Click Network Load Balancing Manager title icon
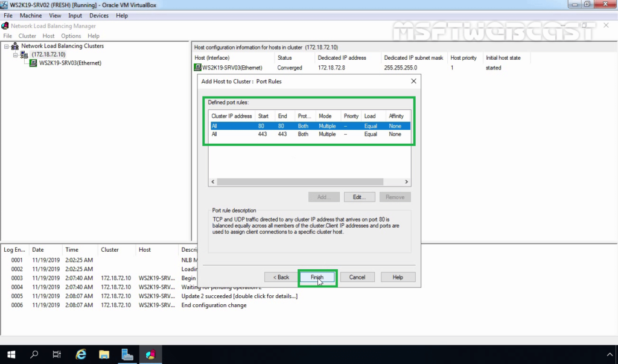Image resolution: width=618 pixels, height=364 pixels. tap(5, 25)
